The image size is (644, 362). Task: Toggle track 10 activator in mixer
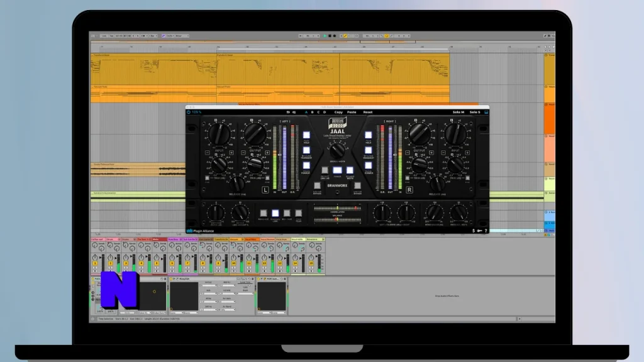tap(234, 263)
